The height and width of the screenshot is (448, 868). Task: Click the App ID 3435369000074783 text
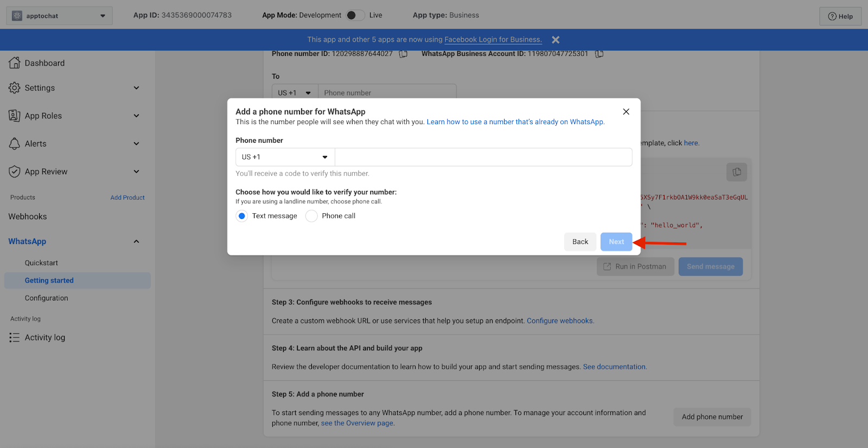coord(182,15)
